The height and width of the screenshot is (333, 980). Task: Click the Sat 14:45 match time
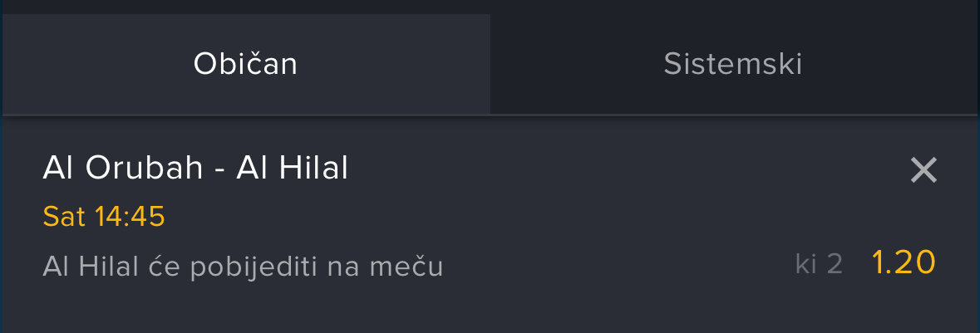[104, 217]
